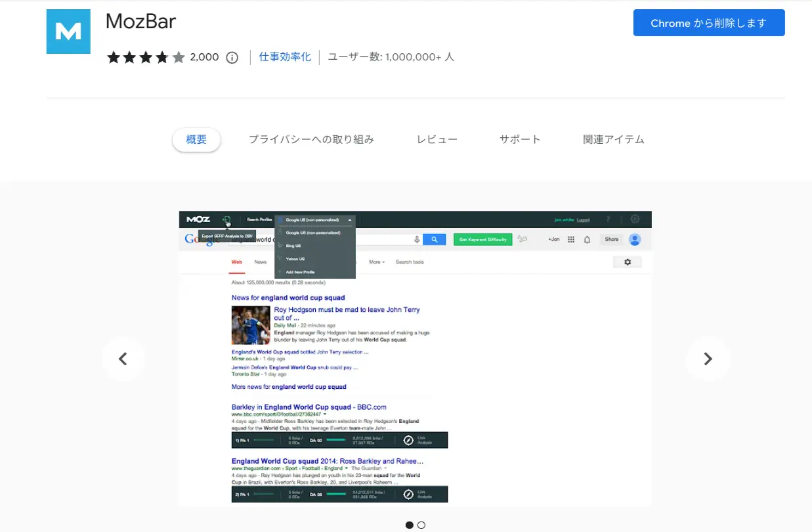
Task: Expand the More dropdown on the SERP
Action: [x=375, y=261]
